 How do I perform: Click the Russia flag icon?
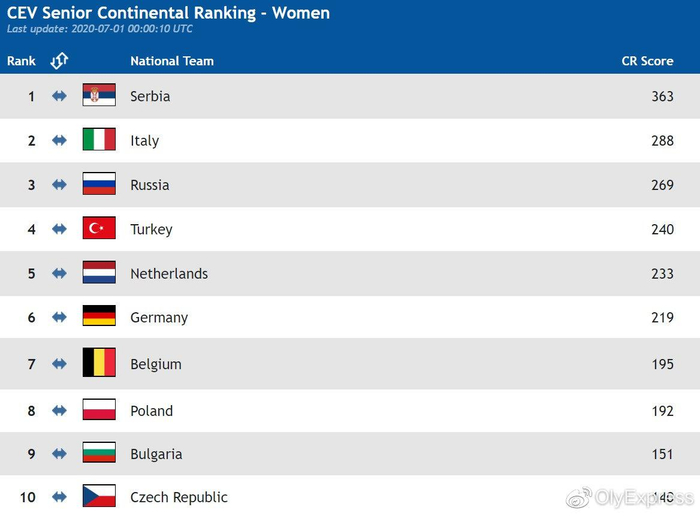99,184
